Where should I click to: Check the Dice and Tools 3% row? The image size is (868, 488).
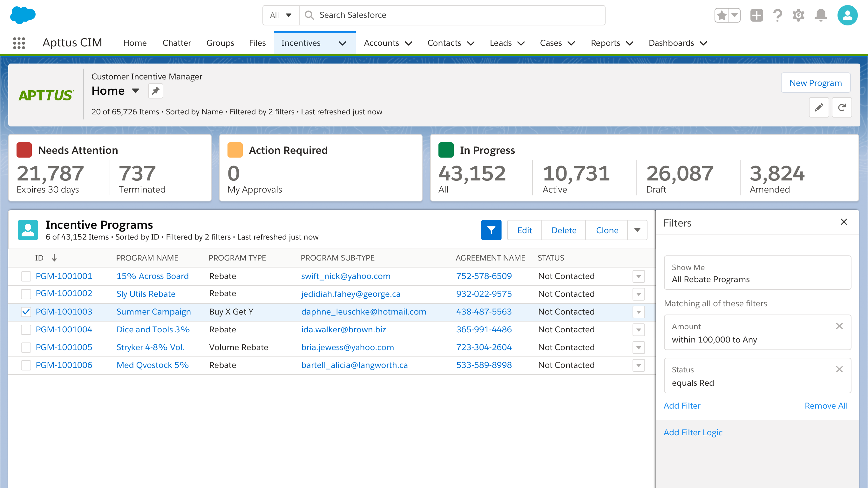pos(26,329)
